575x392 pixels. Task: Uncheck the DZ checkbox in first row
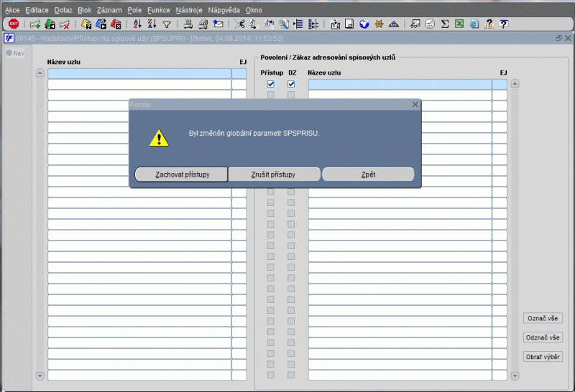point(291,84)
